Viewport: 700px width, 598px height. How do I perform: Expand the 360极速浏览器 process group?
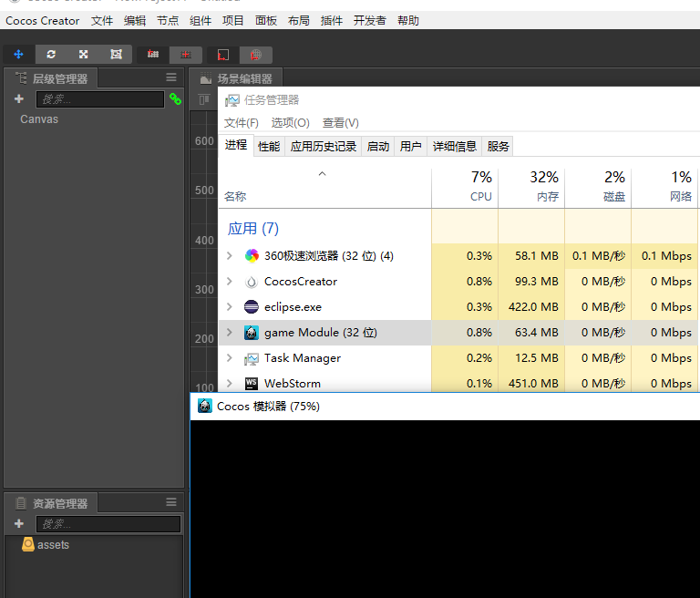230,255
